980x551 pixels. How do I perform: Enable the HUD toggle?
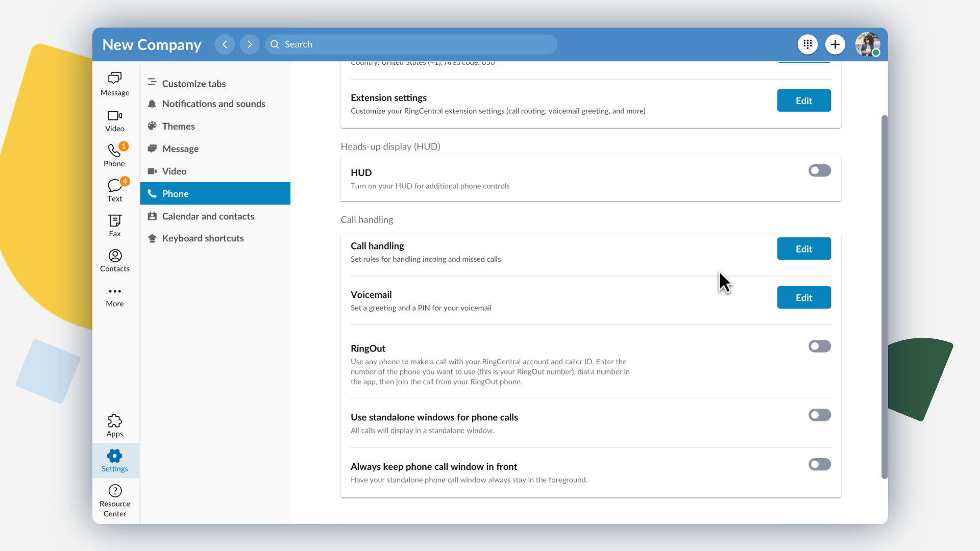[819, 170]
